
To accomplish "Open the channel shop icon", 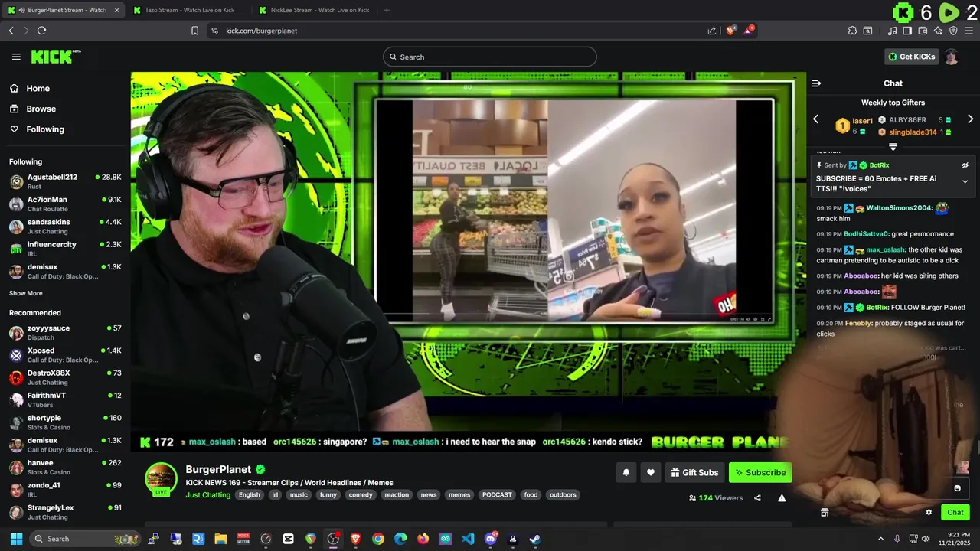I will pos(825,513).
